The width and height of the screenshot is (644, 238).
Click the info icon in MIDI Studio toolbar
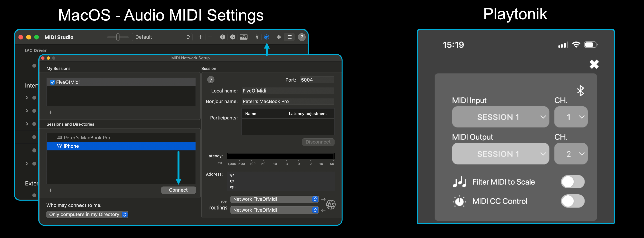[222, 37]
